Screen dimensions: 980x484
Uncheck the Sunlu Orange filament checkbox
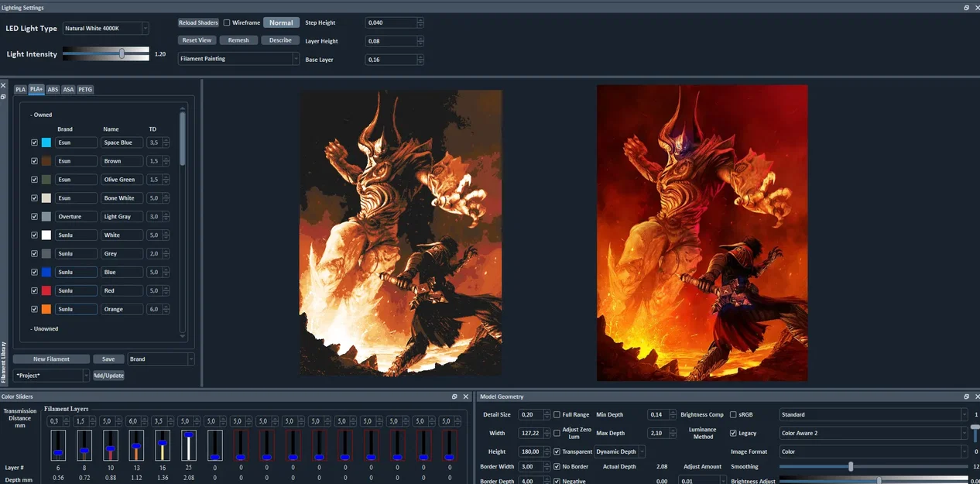tap(34, 309)
